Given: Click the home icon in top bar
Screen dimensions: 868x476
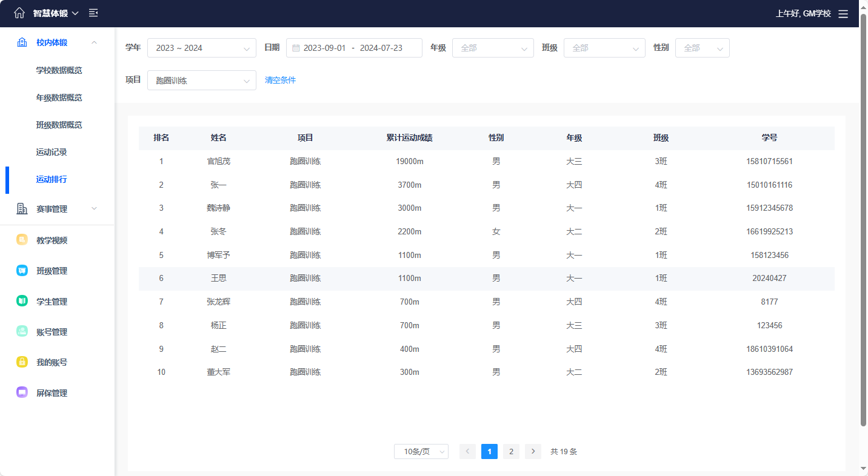Looking at the screenshot, I should [x=19, y=13].
